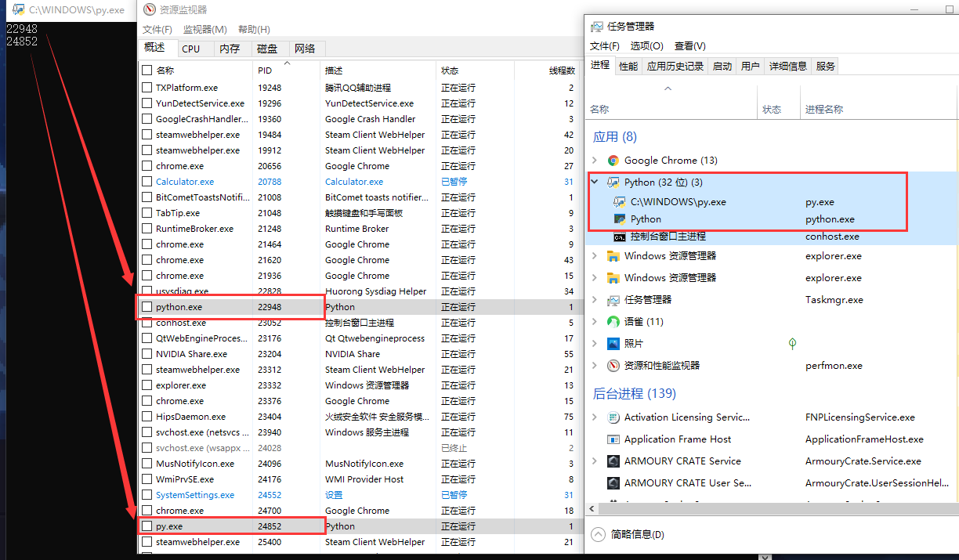
Task: Expand the Activation Licensing Service row
Action: [x=595, y=417]
